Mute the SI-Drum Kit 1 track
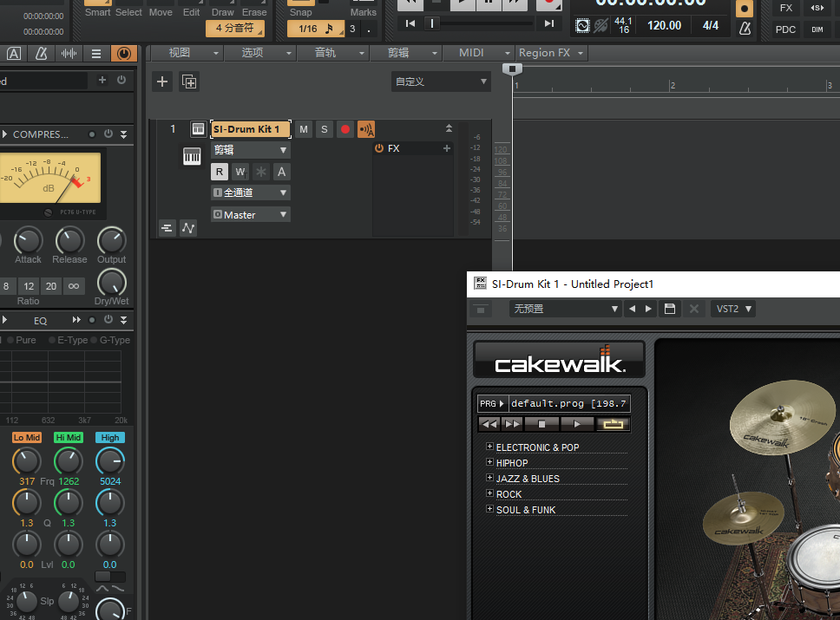This screenshot has height=620, width=840. click(x=304, y=129)
